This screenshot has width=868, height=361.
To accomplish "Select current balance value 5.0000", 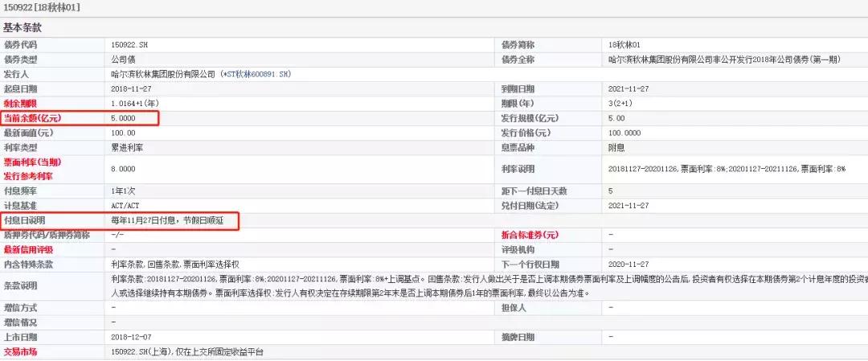I will (x=124, y=118).
